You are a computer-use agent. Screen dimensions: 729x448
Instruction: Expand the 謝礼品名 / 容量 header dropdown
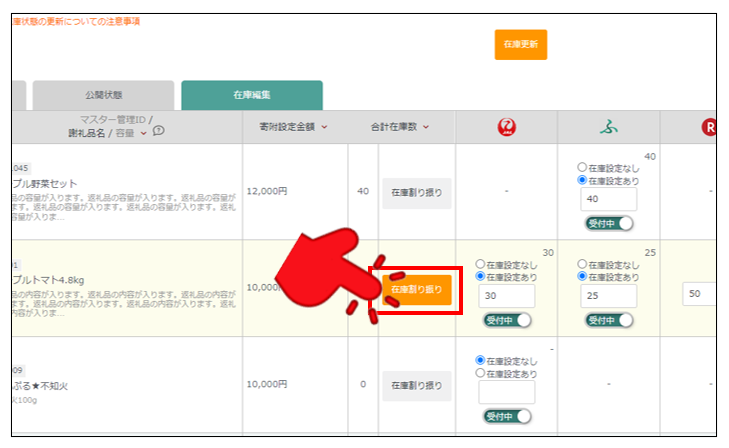point(143,132)
